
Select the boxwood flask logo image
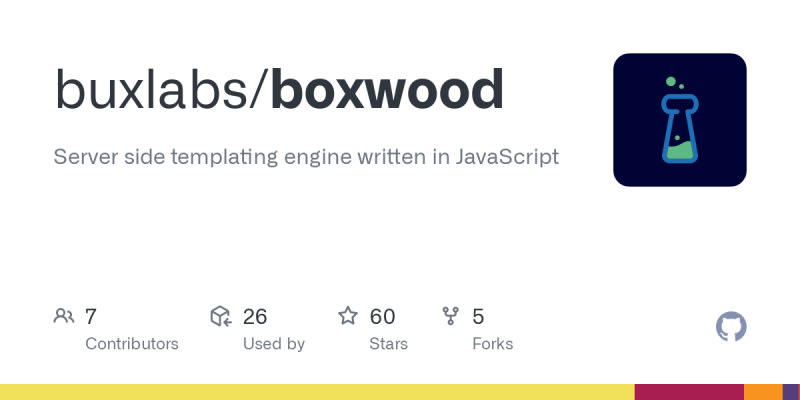point(680,120)
